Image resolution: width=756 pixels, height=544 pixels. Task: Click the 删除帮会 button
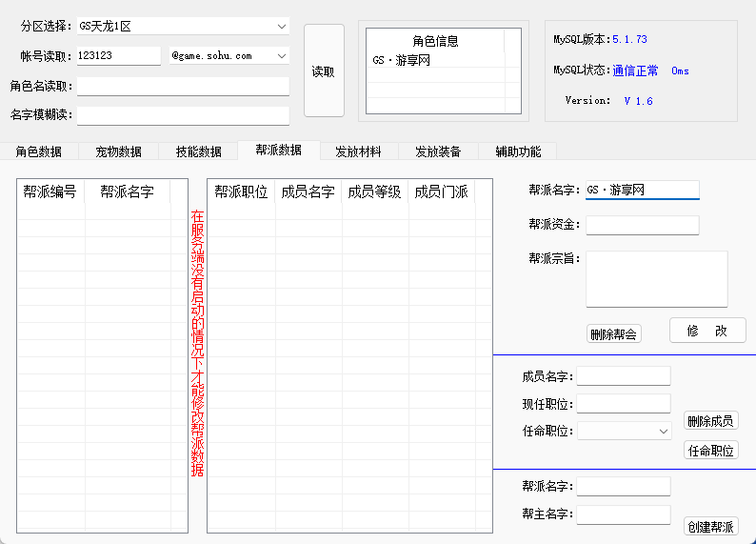614,334
